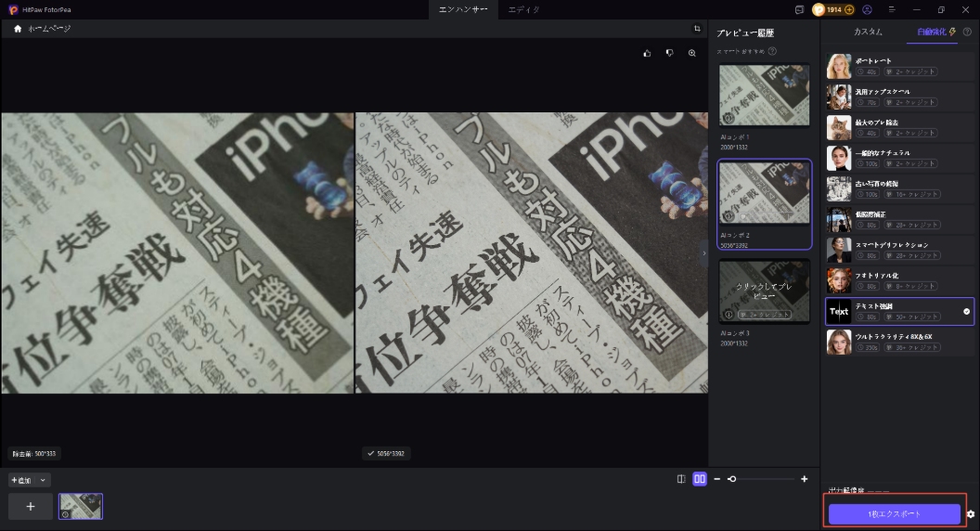The image size is (980, 531).
Task: Open the HitPaw FotorPea home page icon
Action: [x=18, y=29]
